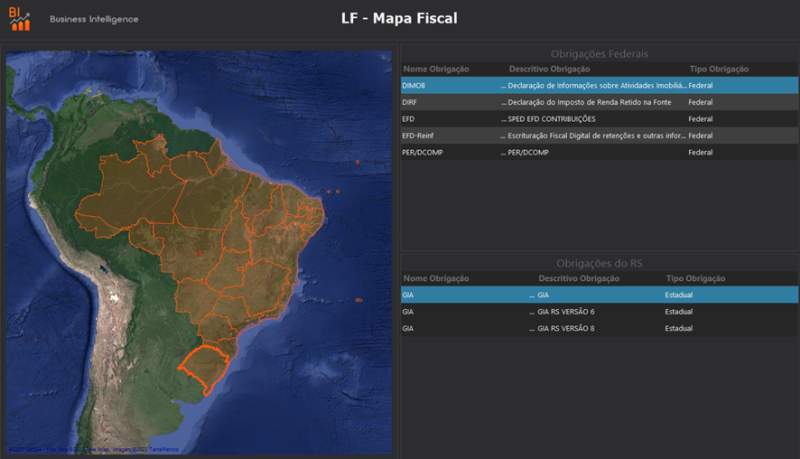
Task: Select the PER/DCOMP name cell
Action: (x=422, y=152)
